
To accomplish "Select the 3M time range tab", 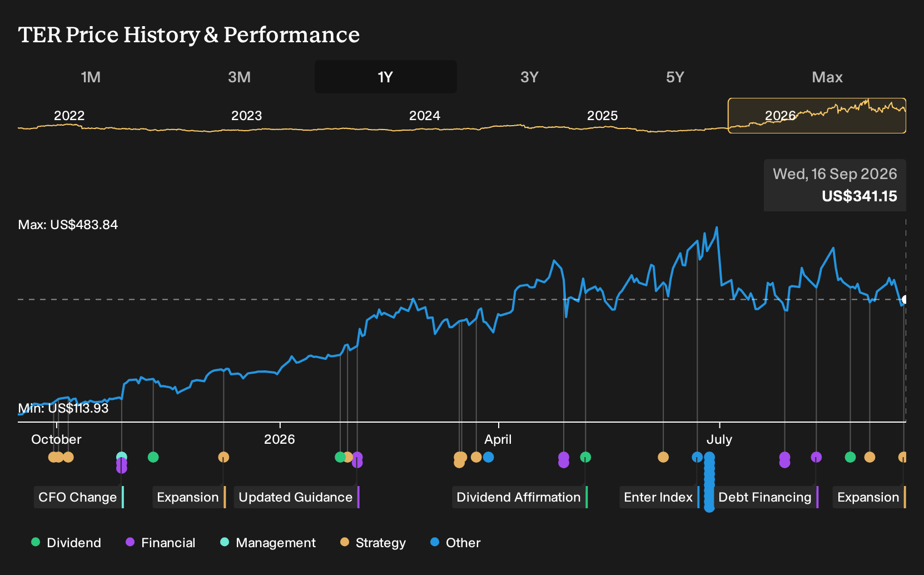I will pos(239,77).
